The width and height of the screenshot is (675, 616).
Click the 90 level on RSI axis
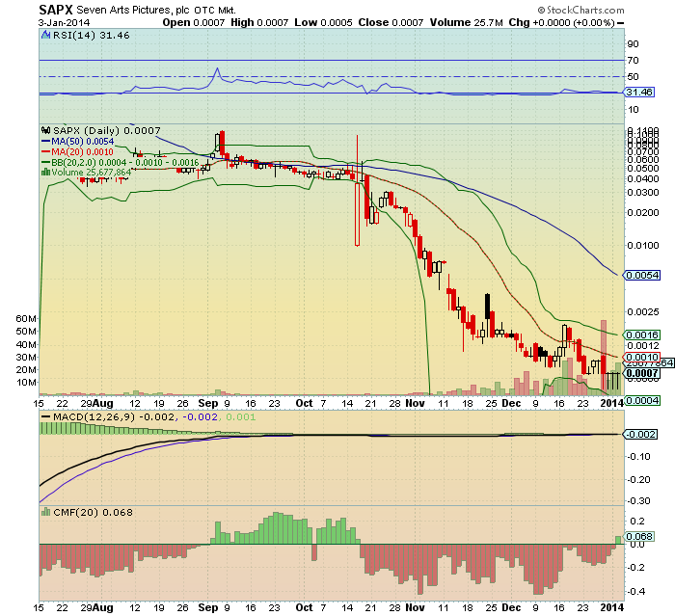[633, 44]
